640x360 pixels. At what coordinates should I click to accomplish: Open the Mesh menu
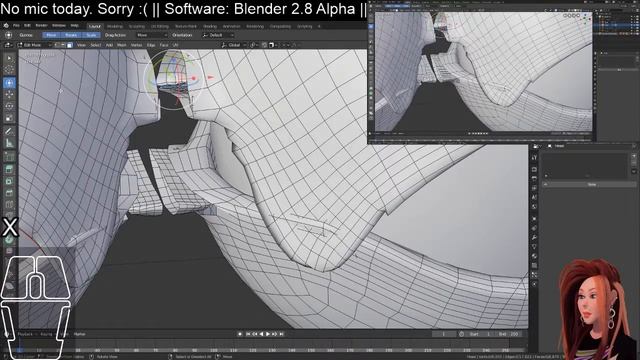point(122,45)
